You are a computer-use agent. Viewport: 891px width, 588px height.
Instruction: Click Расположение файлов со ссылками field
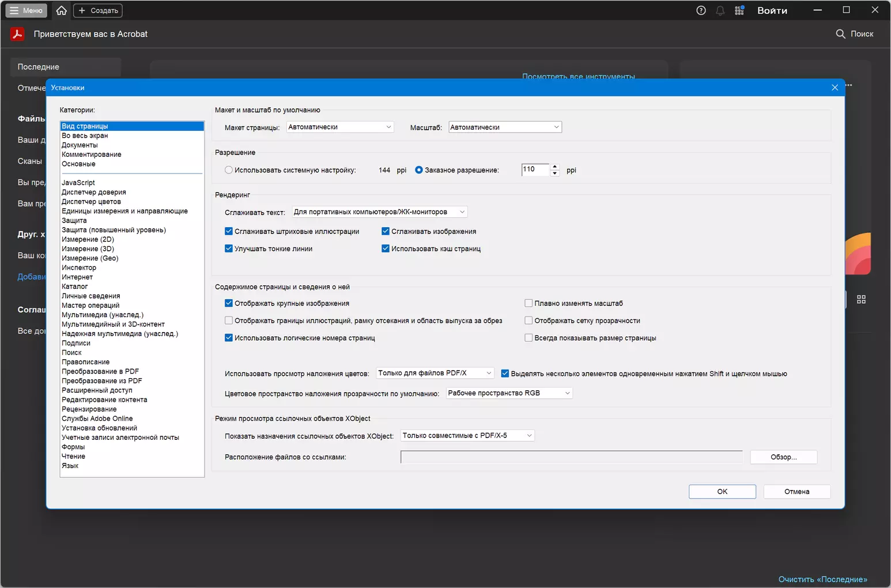coord(572,457)
